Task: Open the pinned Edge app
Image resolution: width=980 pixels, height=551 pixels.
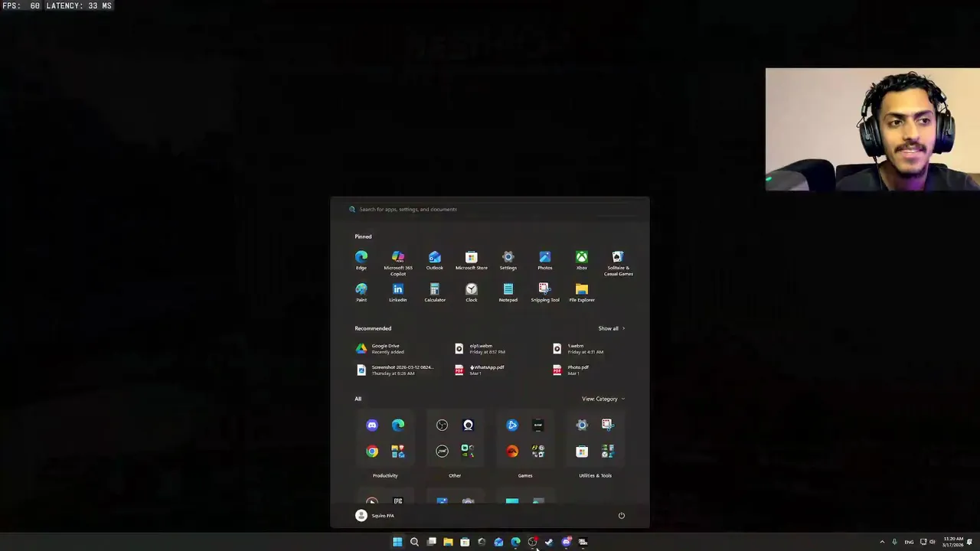Action: (361, 260)
